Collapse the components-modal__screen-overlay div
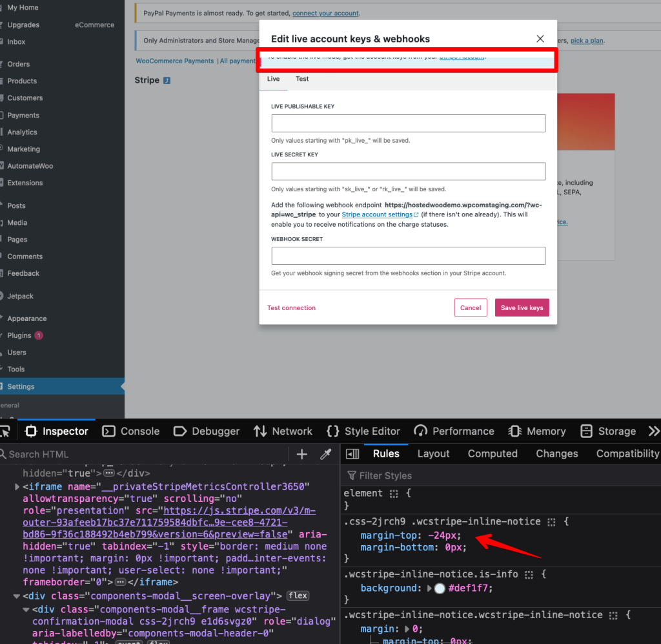Screen dimensions: 661x644 (17, 596)
